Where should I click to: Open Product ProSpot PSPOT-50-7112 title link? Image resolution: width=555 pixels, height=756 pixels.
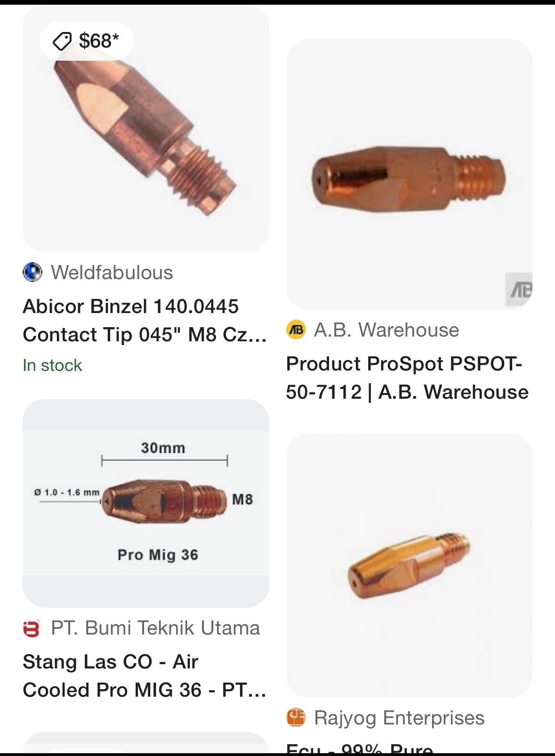407,378
